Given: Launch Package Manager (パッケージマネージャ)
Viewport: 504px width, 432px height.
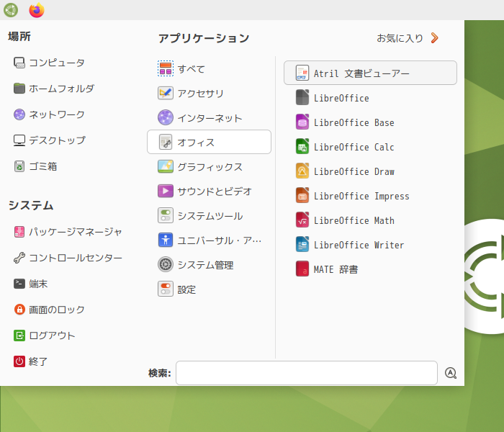Looking at the screenshot, I should (x=68, y=231).
